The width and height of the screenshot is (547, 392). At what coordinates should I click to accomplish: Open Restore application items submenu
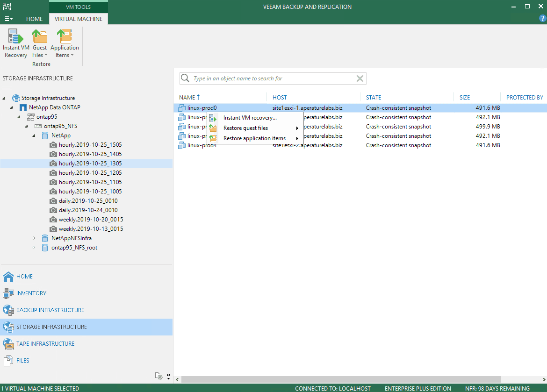(x=255, y=138)
